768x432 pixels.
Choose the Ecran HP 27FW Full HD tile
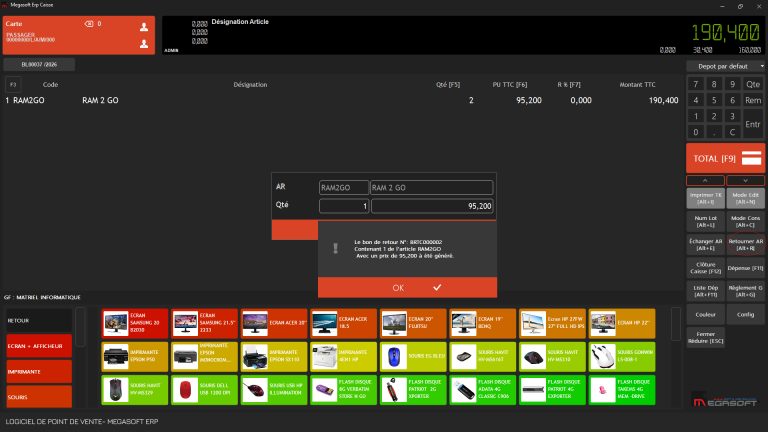tap(552, 323)
